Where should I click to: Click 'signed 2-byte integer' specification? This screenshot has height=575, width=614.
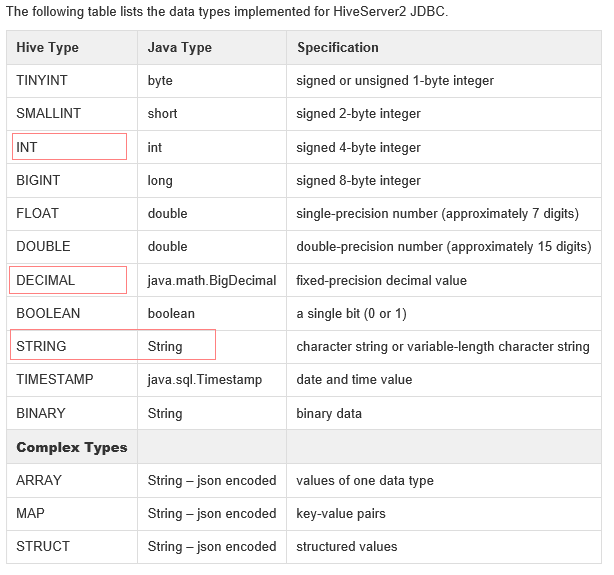coord(358,114)
